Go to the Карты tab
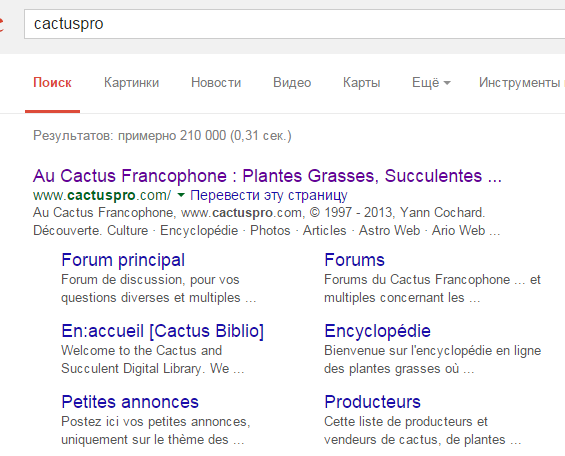The height and width of the screenshot is (456, 565). 361,82
